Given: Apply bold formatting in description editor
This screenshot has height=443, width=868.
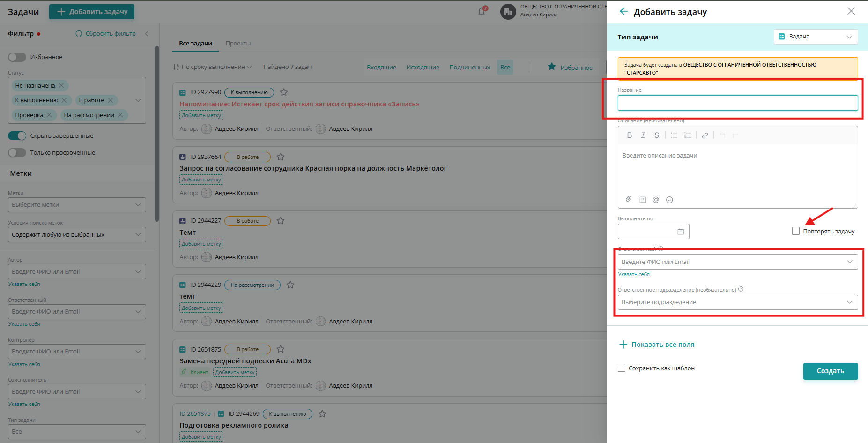Looking at the screenshot, I should [630, 135].
